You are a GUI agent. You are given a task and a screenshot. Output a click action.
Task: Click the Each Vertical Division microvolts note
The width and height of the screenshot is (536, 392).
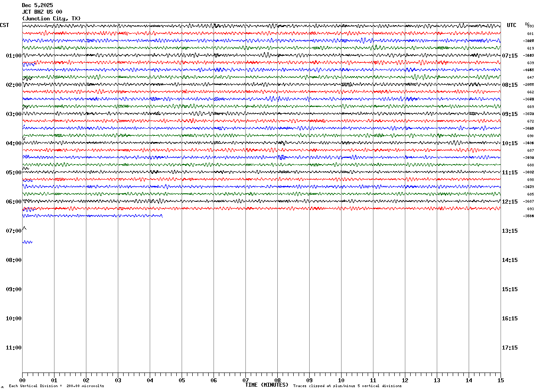[56, 386]
